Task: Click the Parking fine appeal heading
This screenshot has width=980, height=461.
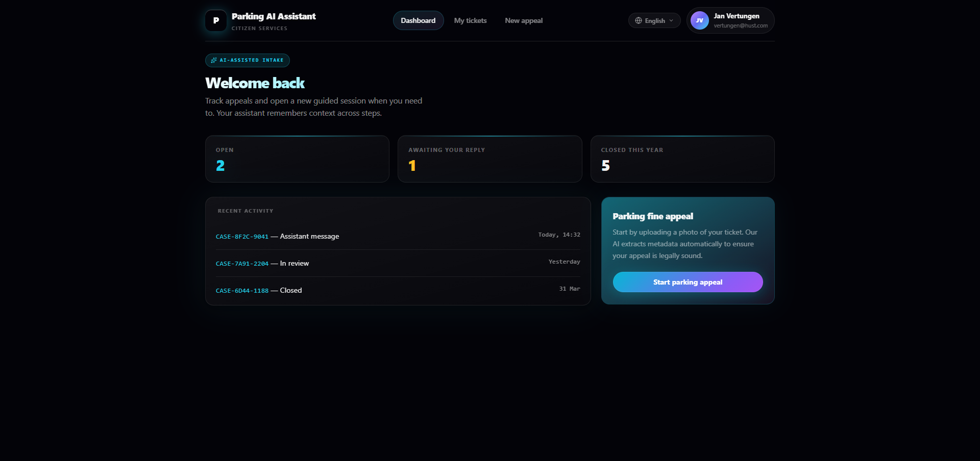Action: coord(652,216)
